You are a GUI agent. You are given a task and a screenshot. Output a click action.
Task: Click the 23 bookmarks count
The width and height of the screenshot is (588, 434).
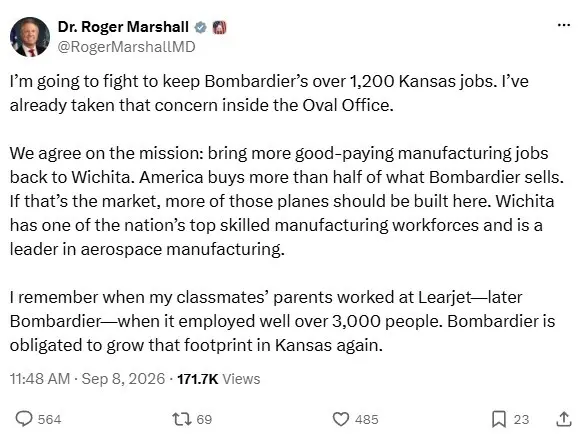point(521,419)
